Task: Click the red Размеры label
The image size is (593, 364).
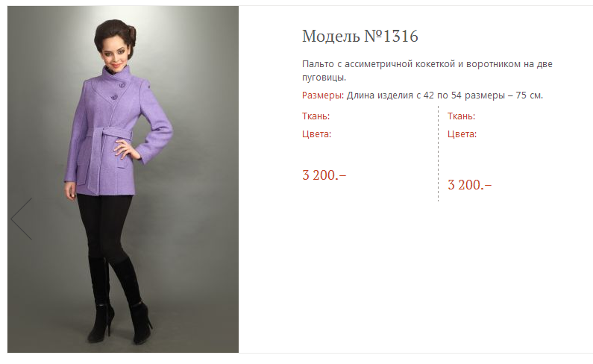Action: [322, 95]
